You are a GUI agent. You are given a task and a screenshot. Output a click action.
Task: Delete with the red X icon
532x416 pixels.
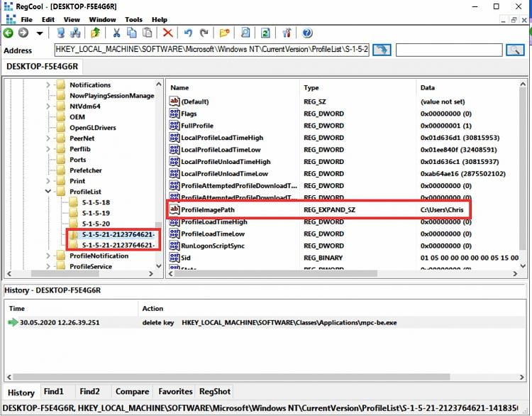click(x=167, y=33)
